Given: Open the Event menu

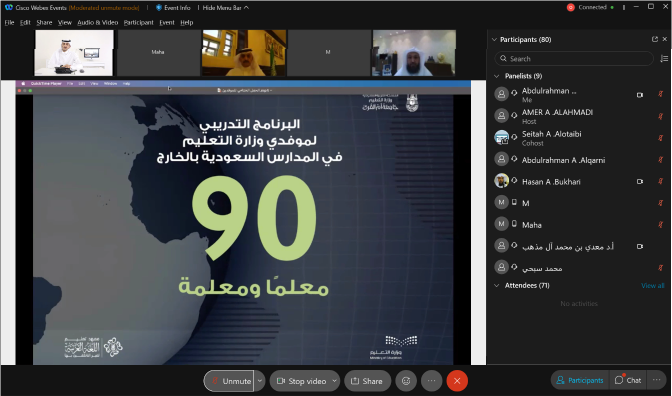Looking at the screenshot, I should click(x=167, y=22).
